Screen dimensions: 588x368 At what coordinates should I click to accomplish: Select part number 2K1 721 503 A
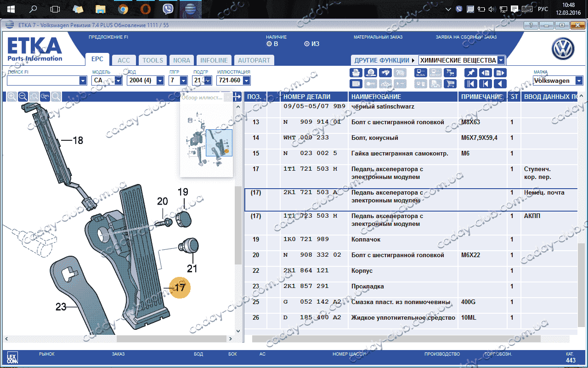[311, 192]
